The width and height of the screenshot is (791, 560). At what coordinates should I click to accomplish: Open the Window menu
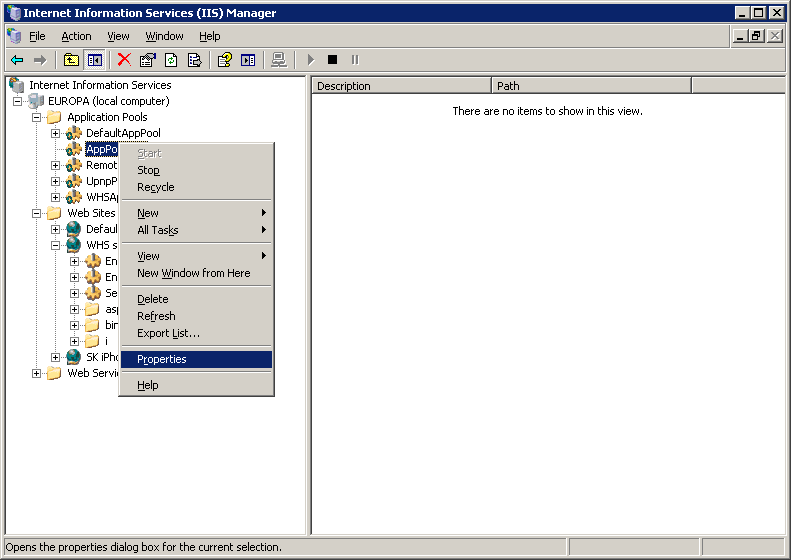(x=164, y=36)
